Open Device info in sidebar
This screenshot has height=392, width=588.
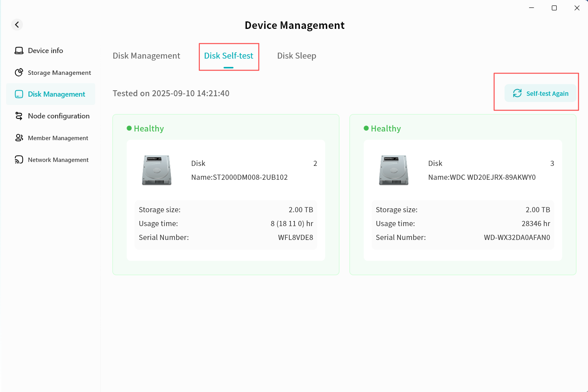(46, 51)
